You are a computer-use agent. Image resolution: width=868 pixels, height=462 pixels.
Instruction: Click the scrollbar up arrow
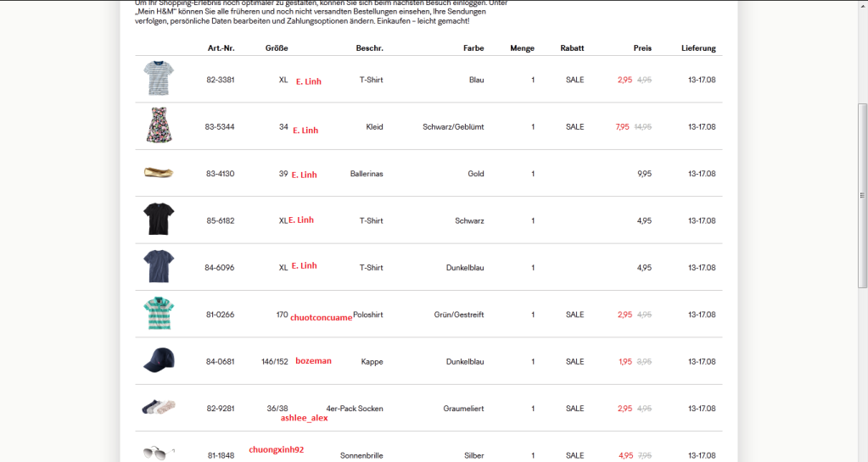point(862,5)
